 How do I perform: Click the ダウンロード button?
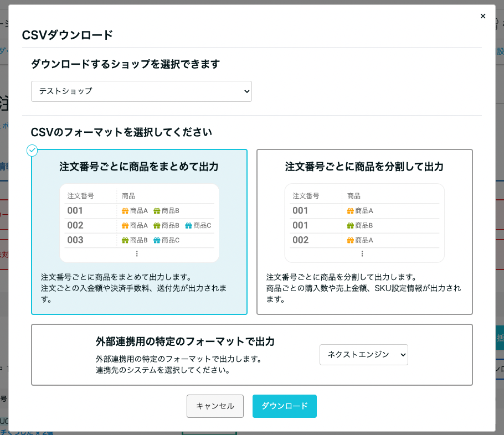click(x=285, y=406)
